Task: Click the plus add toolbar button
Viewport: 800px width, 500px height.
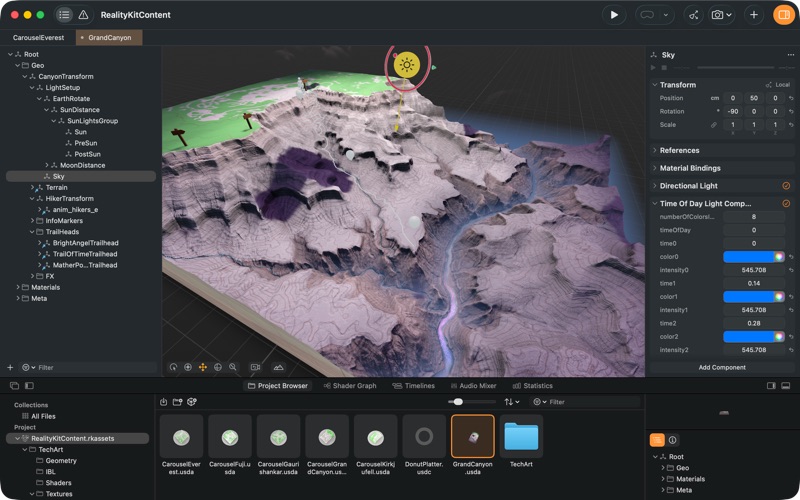Action: pyautogui.click(x=754, y=15)
